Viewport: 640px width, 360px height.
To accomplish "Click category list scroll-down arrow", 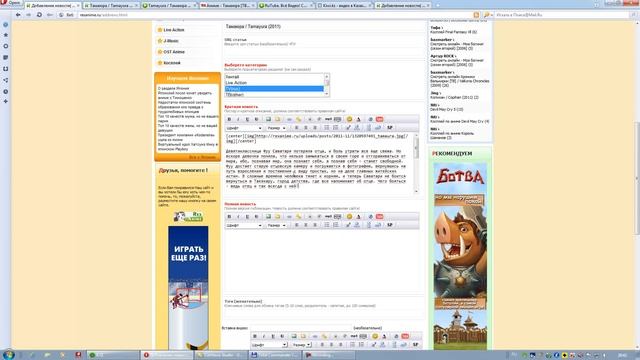I will coord(327,94).
